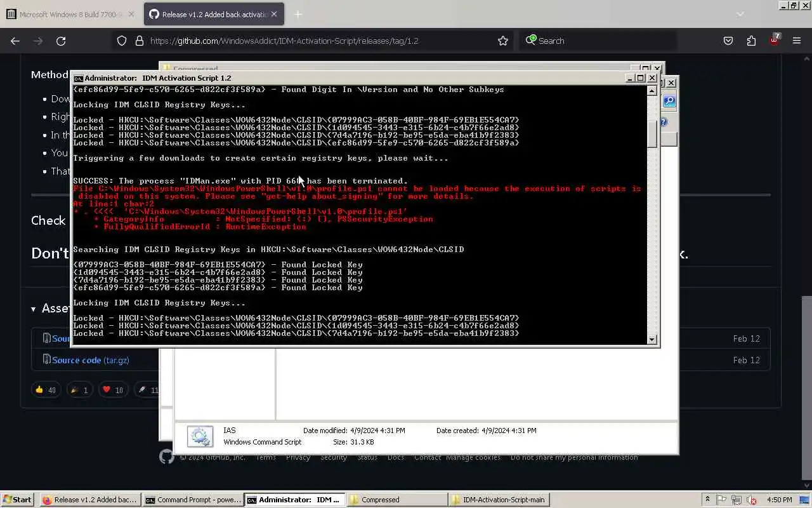Switch to IDM-Activation-Script-main taskbar button
Screen dimensions: 812x508
coord(499,500)
